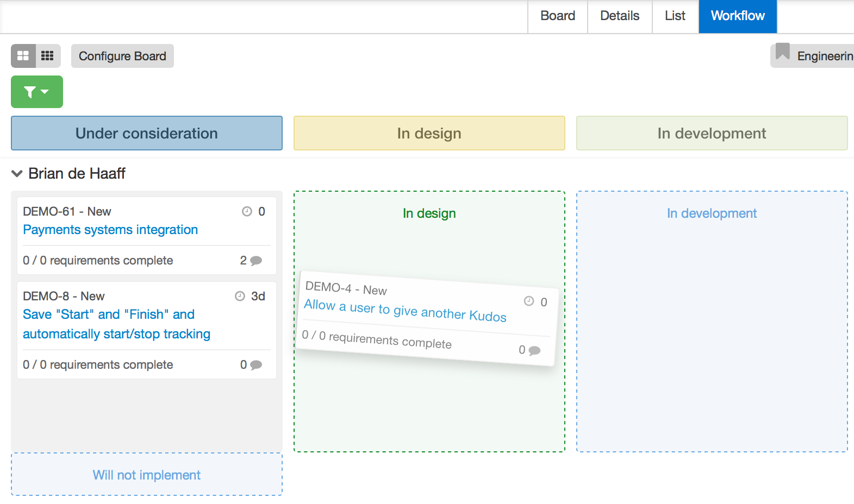
Task: Open the List tab
Action: click(x=675, y=16)
